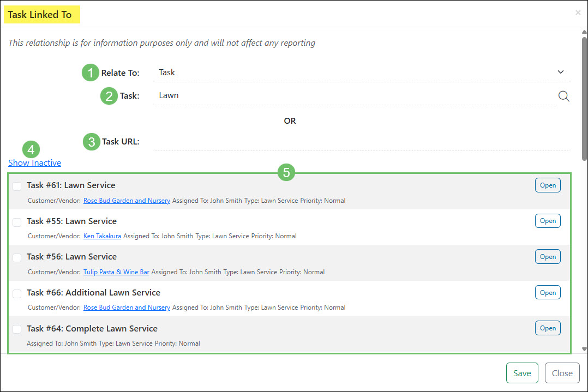Open the Relate To dropdown
The image size is (588, 392).
(x=360, y=72)
